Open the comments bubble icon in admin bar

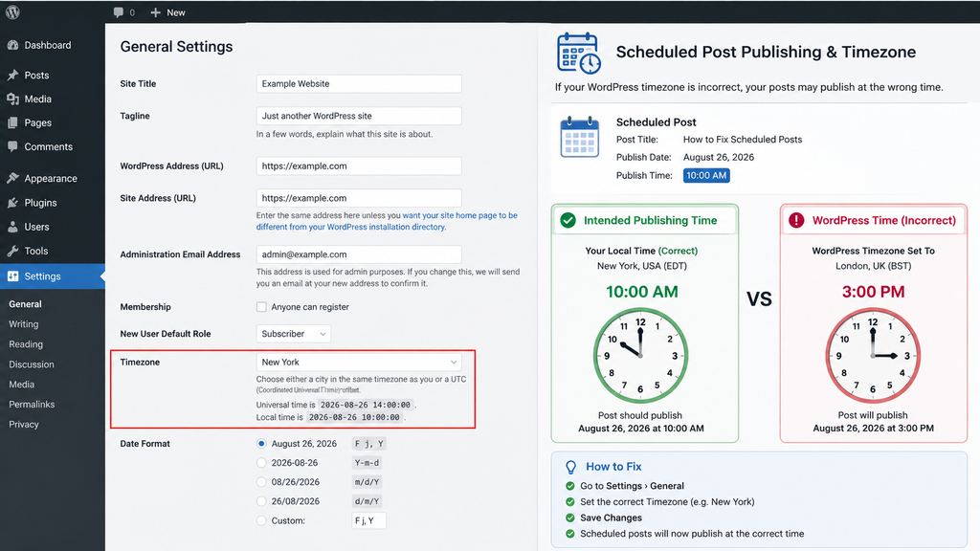tap(118, 12)
